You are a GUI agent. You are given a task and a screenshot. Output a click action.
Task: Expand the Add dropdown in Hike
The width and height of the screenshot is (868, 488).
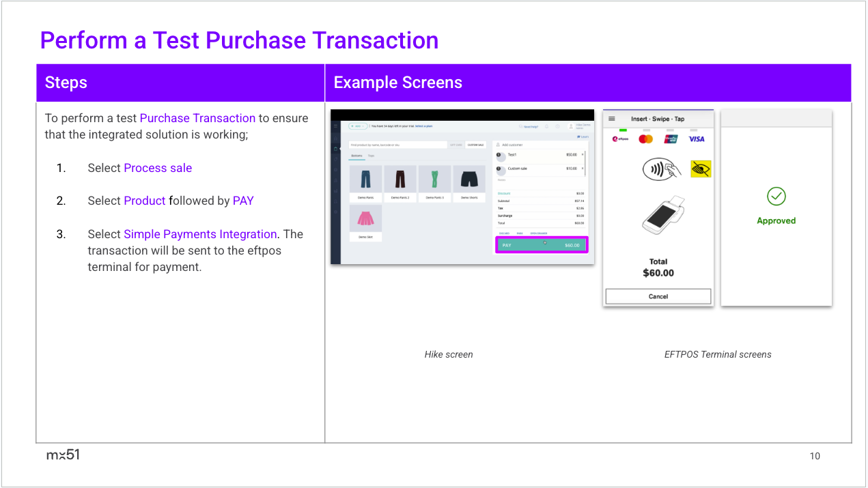click(x=357, y=126)
